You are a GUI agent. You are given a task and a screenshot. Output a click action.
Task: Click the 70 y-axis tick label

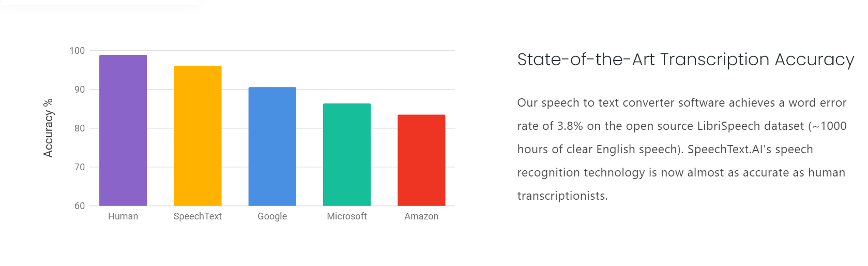coord(80,167)
